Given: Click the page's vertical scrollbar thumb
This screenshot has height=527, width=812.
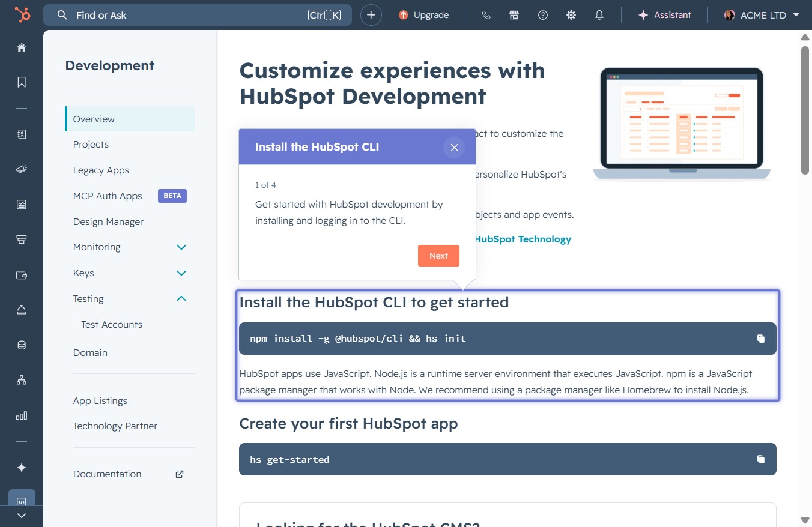Looking at the screenshot, I should pyautogui.click(x=805, y=110).
